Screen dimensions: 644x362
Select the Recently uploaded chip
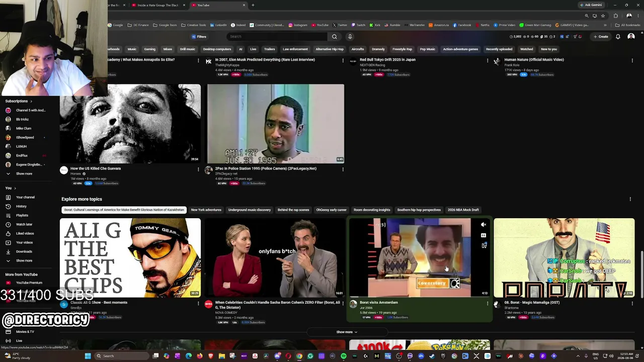(x=499, y=49)
